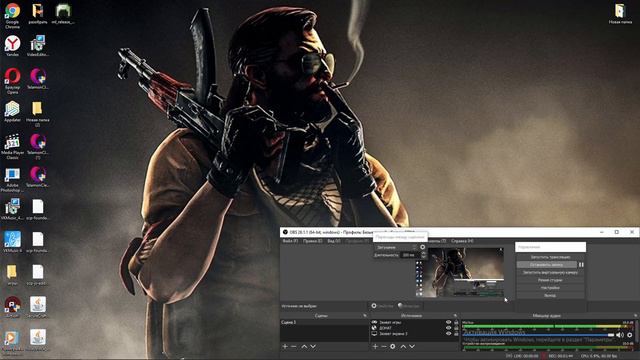Screen dimensions: 640x360
Task: Adjust the blue volume slider in mixer
Action: pos(538,335)
